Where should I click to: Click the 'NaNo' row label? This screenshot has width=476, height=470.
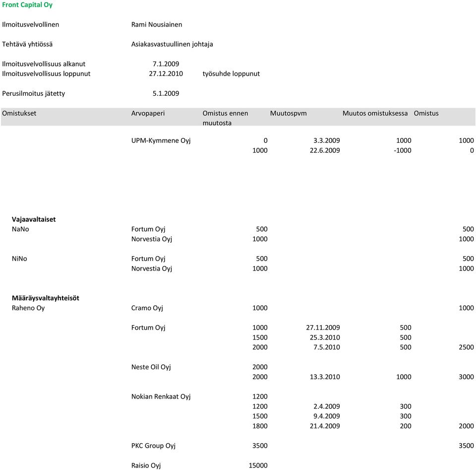[20, 229]
